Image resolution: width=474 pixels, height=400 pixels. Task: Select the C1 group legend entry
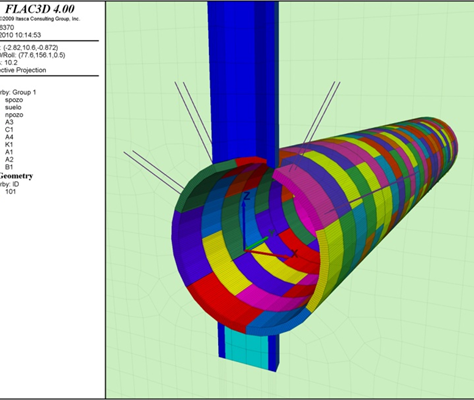9,130
